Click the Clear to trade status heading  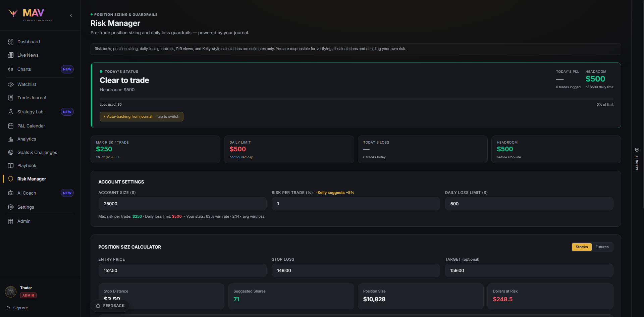click(x=124, y=81)
